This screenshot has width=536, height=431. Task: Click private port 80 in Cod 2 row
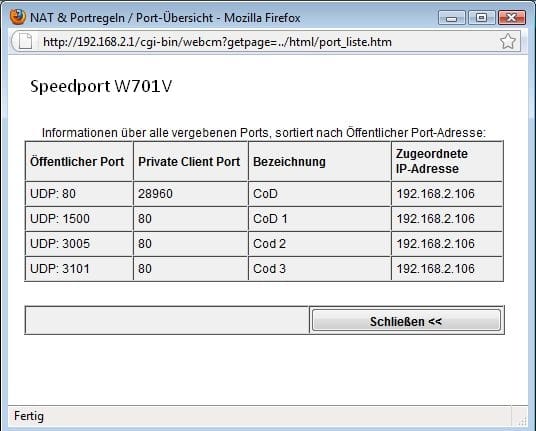[190, 243]
